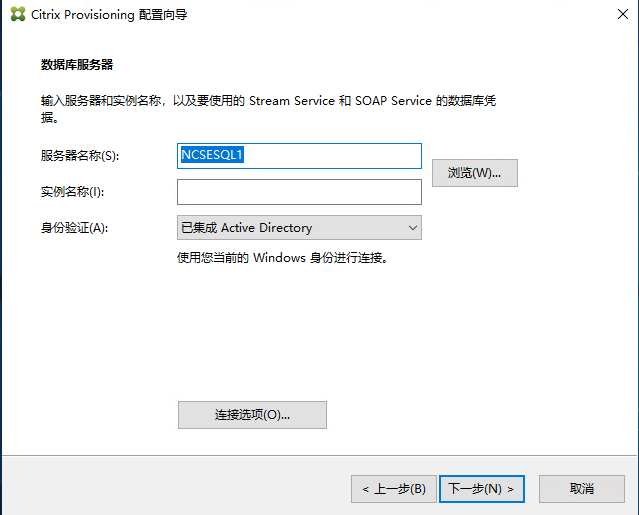Click the 服务器名称(S) label

(79, 156)
